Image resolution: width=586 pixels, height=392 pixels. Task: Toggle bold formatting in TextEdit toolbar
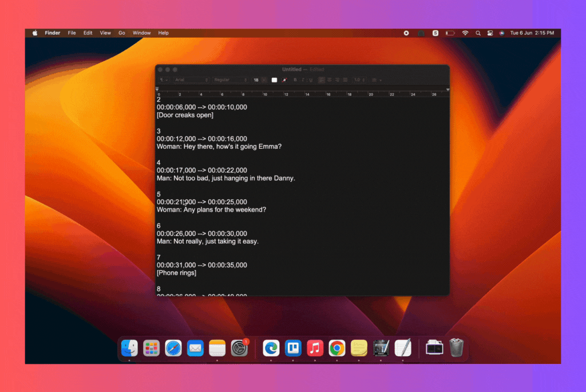click(x=295, y=80)
